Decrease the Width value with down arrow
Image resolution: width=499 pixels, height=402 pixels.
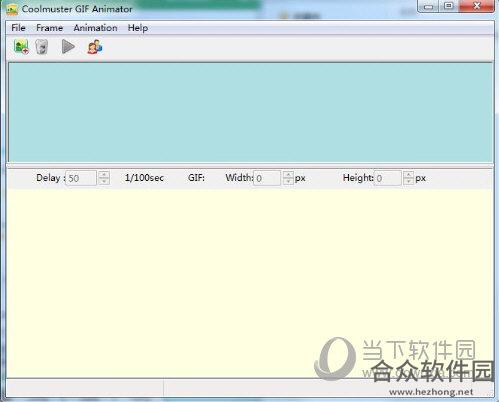[288, 182]
